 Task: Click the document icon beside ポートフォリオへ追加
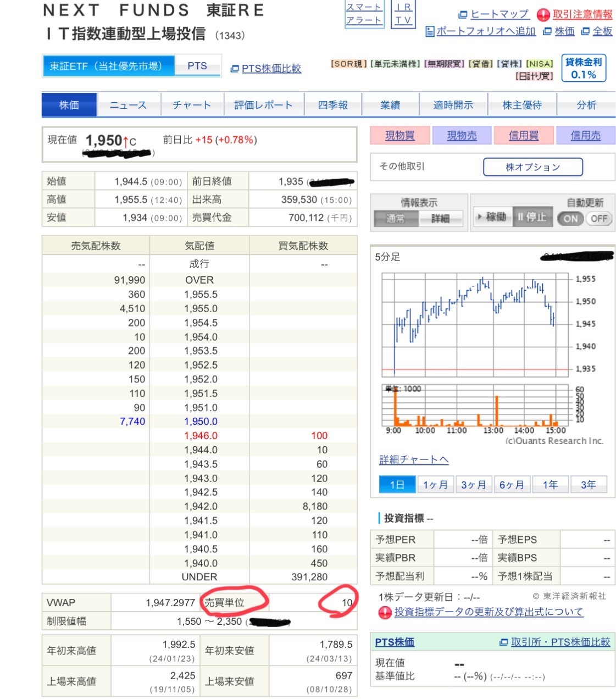click(x=430, y=31)
